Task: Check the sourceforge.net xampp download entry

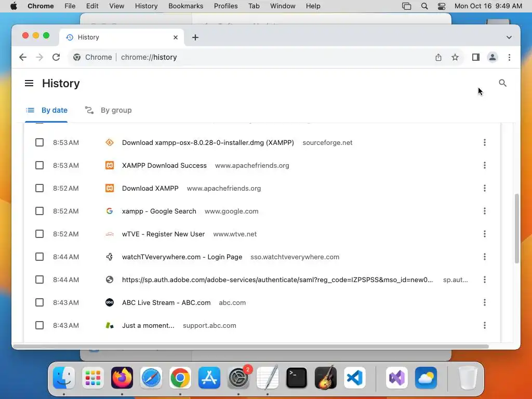Action: [39, 142]
